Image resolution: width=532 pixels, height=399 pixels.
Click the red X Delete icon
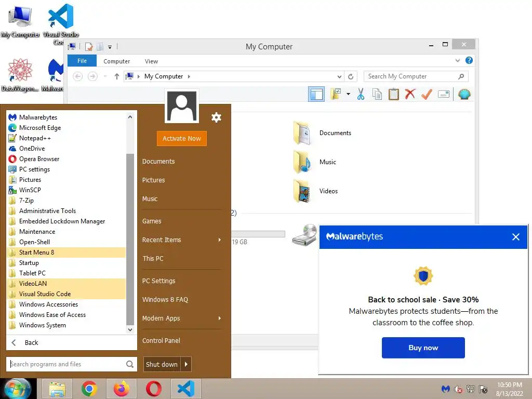(x=410, y=94)
